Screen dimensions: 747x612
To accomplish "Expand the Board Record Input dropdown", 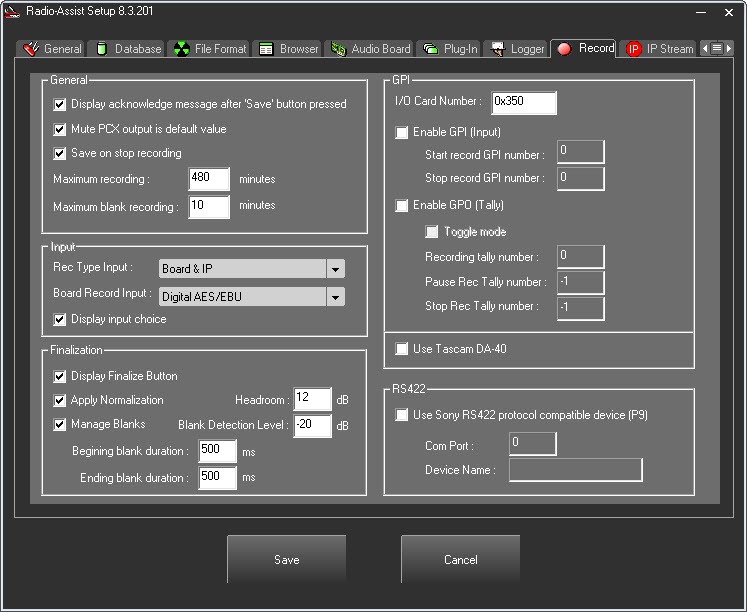I will (x=335, y=296).
